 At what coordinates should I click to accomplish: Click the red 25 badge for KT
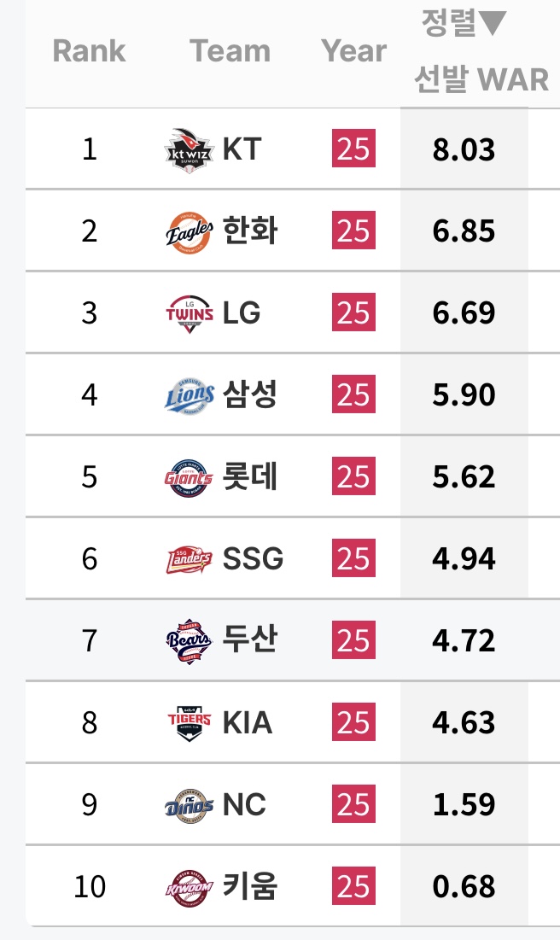point(353,149)
